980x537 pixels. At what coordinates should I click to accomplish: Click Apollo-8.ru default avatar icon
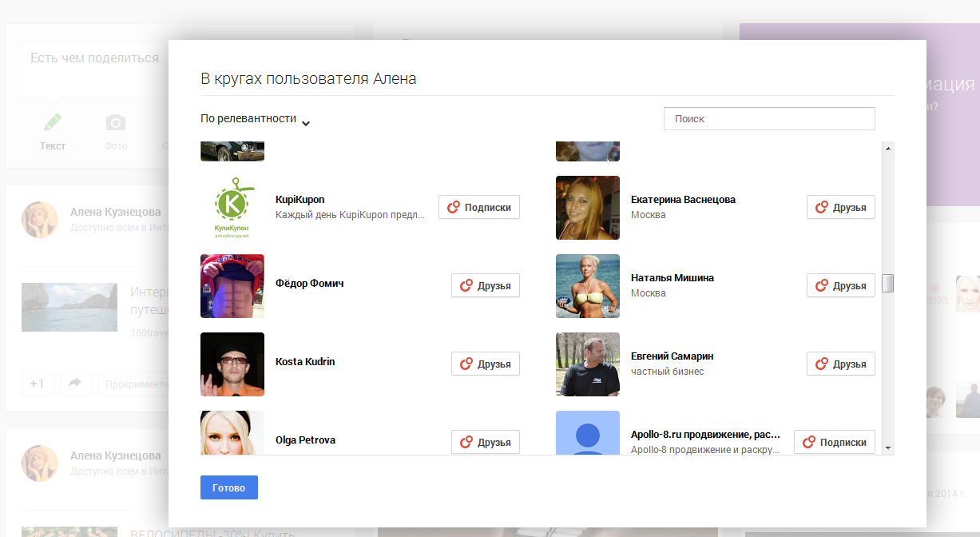click(588, 432)
